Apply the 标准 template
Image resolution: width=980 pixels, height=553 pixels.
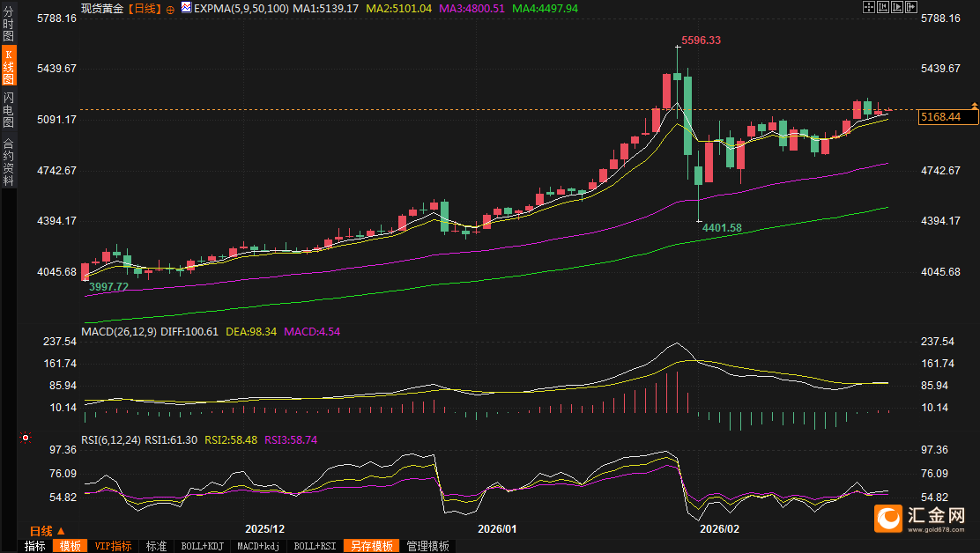[x=156, y=546]
